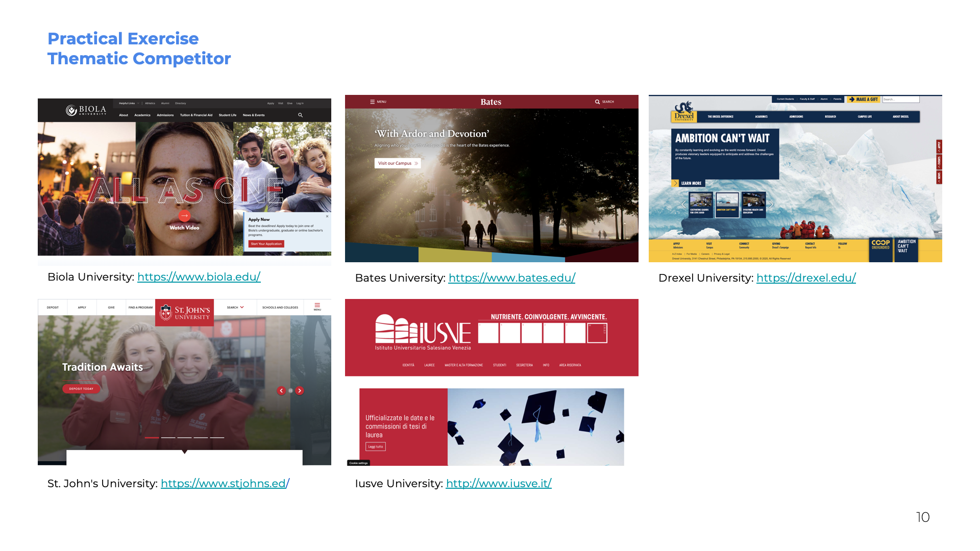The width and height of the screenshot is (980, 551).
Task: Open St. John's hamburger Menu icon
Action: point(317,307)
